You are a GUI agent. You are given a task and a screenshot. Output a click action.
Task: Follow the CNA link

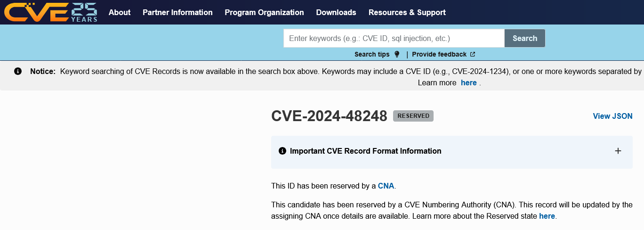coord(386,186)
